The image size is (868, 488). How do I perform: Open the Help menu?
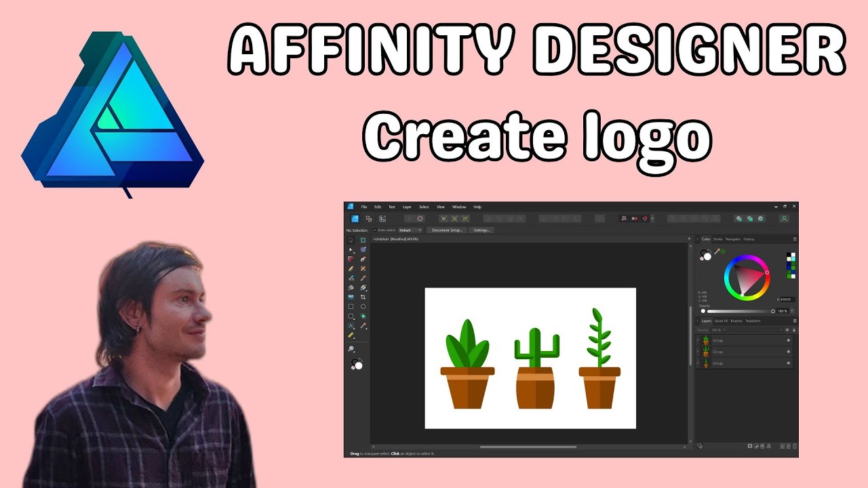tap(477, 207)
